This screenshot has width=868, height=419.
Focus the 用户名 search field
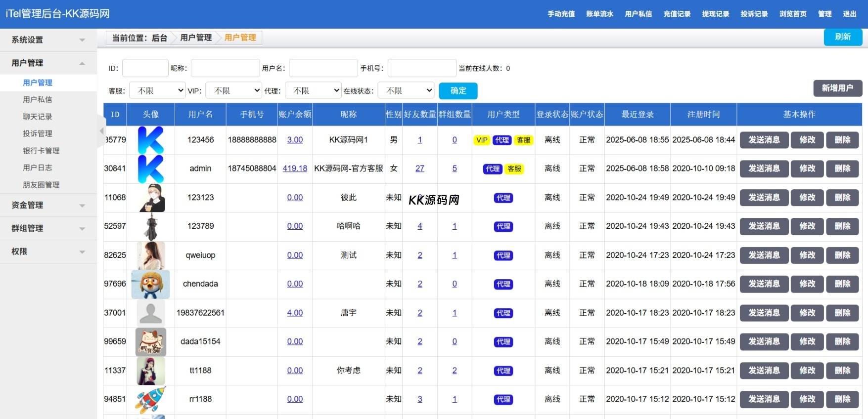(323, 68)
